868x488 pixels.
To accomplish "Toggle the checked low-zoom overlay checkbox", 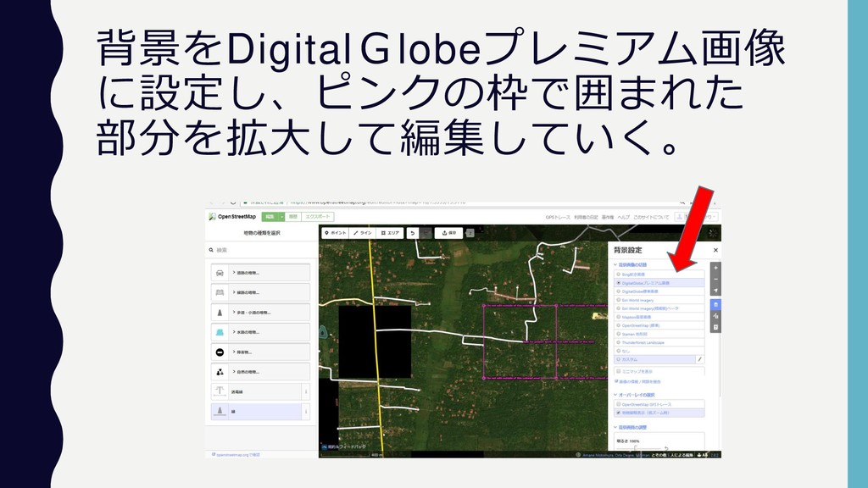I will point(618,413).
